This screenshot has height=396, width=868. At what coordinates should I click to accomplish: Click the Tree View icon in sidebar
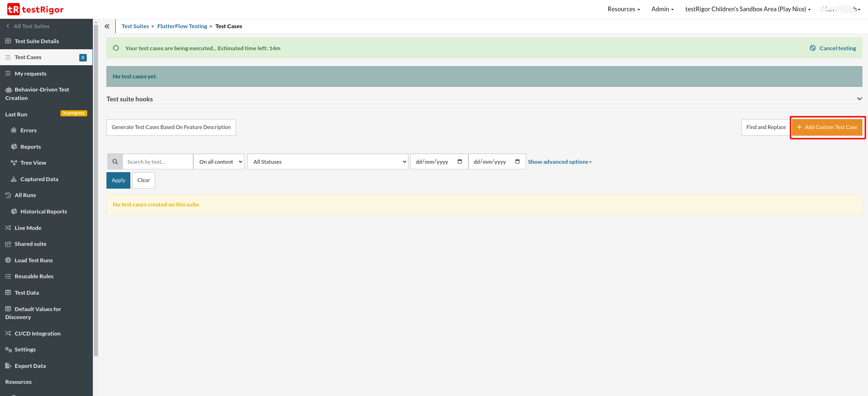coord(14,163)
